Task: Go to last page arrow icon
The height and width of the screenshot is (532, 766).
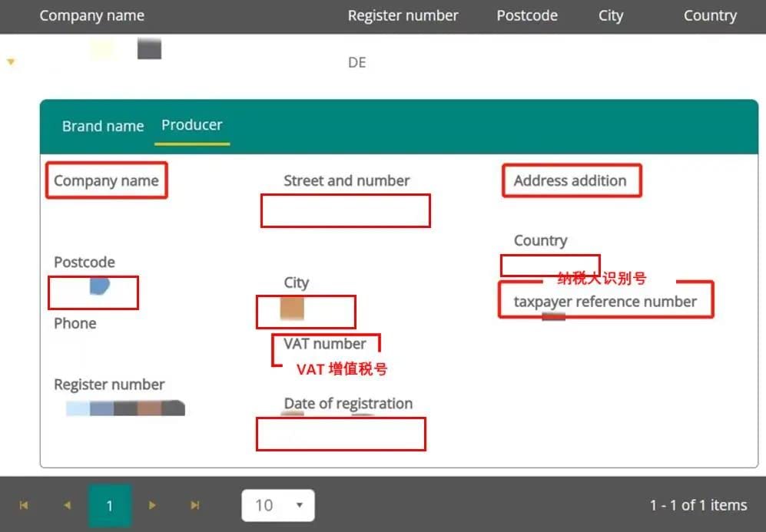Action: pos(195,505)
